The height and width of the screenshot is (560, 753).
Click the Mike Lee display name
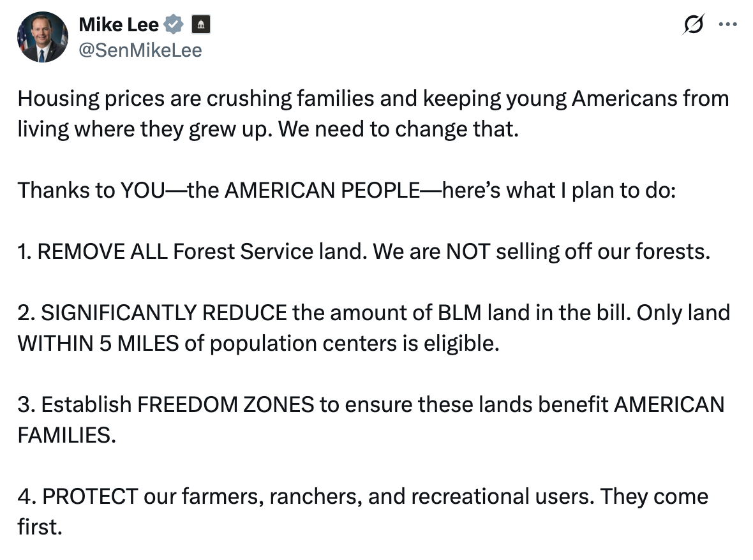coord(117,25)
